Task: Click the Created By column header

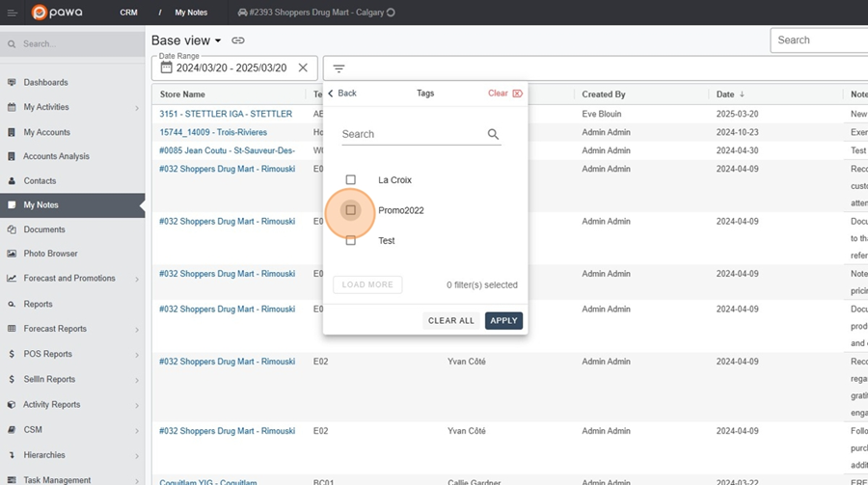Action: 604,94
